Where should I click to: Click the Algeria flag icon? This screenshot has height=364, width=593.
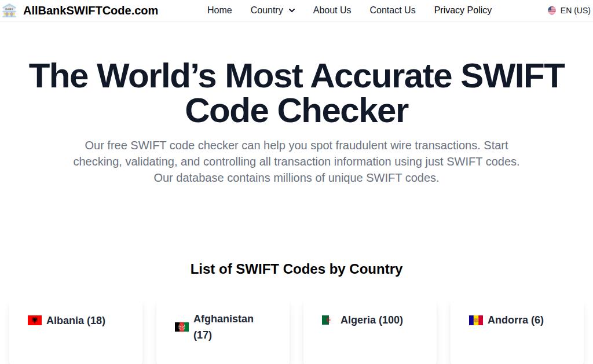pyautogui.click(x=327, y=320)
